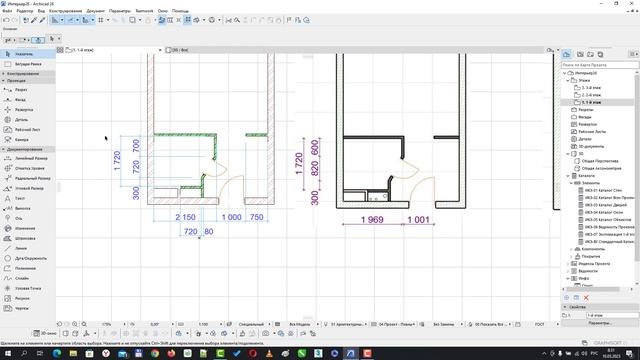This screenshot has width=640, height=360.
Task: Expand the Компоненты node in Navigator
Action: click(x=571, y=249)
